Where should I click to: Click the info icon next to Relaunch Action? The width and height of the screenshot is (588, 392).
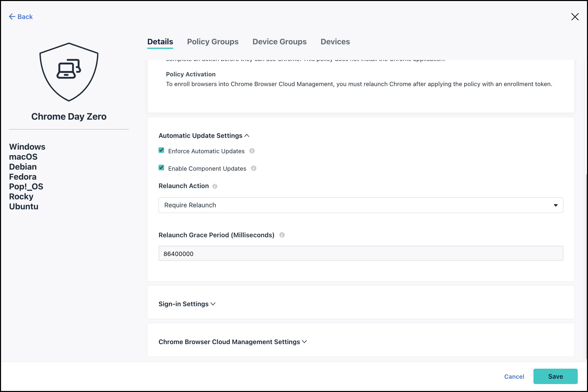click(x=215, y=186)
